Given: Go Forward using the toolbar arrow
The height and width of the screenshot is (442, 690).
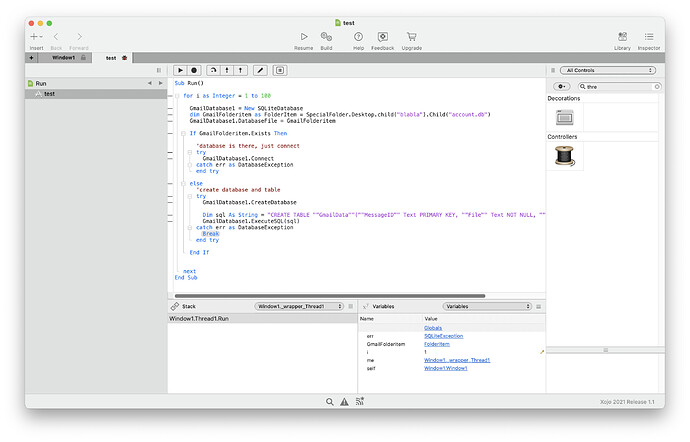Looking at the screenshot, I should tap(79, 37).
